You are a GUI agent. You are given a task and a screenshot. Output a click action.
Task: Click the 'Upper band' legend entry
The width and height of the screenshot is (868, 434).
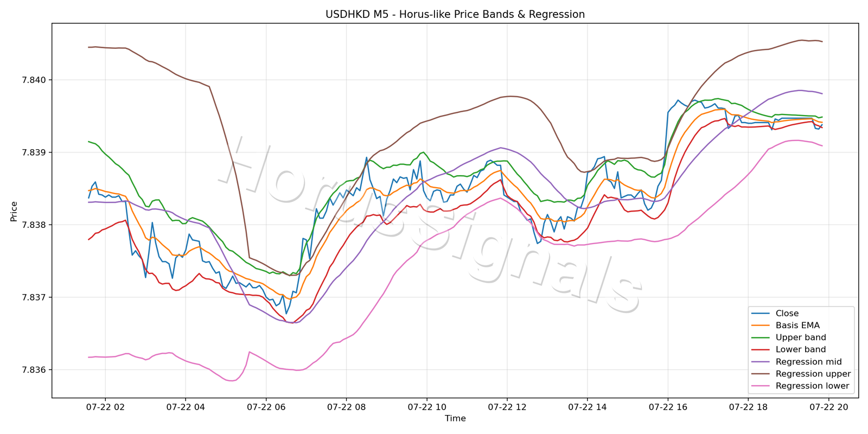801,337
